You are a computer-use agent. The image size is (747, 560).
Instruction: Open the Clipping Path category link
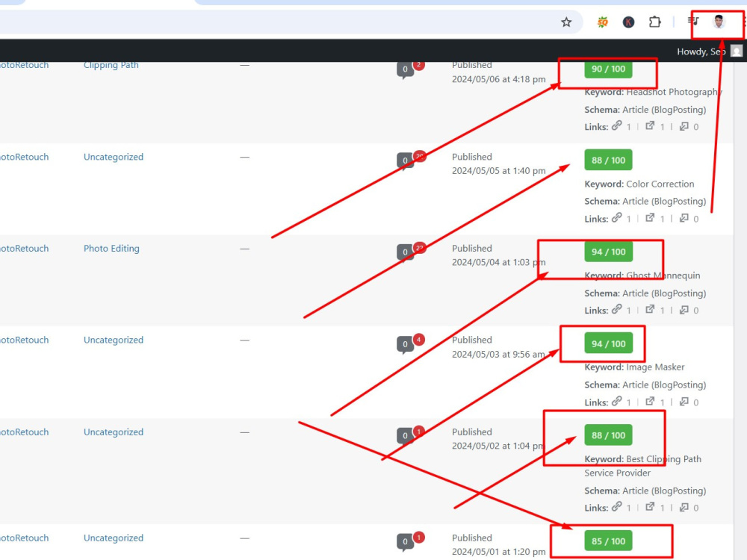(x=111, y=65)
